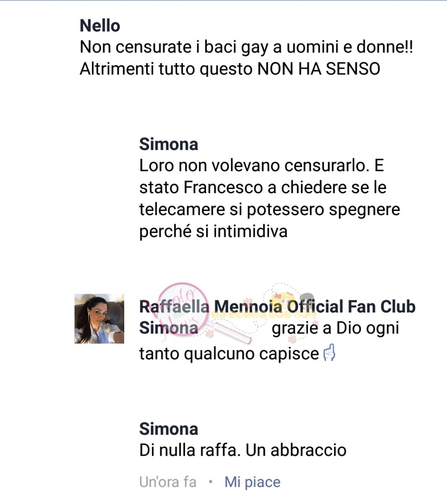Open Nello's profile name
The height and width of the screenshot is (504, 447).
click(100, 26)
